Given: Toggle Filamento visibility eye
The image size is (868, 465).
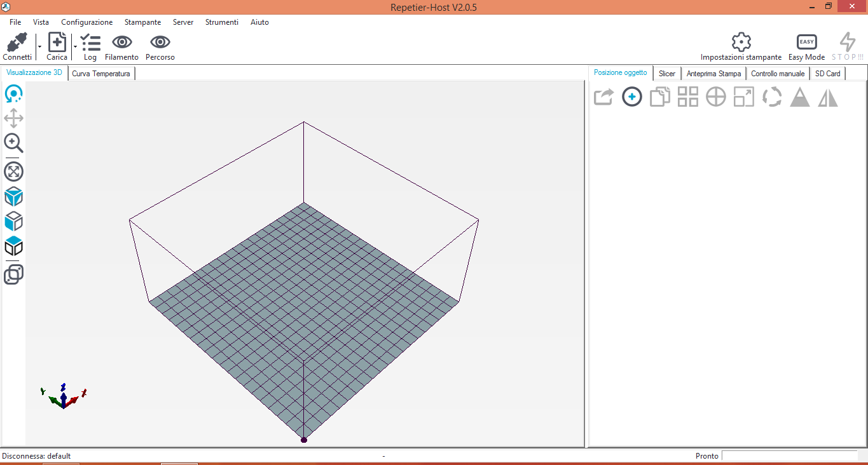Looking at the screenshot, I should pos(121,43).
